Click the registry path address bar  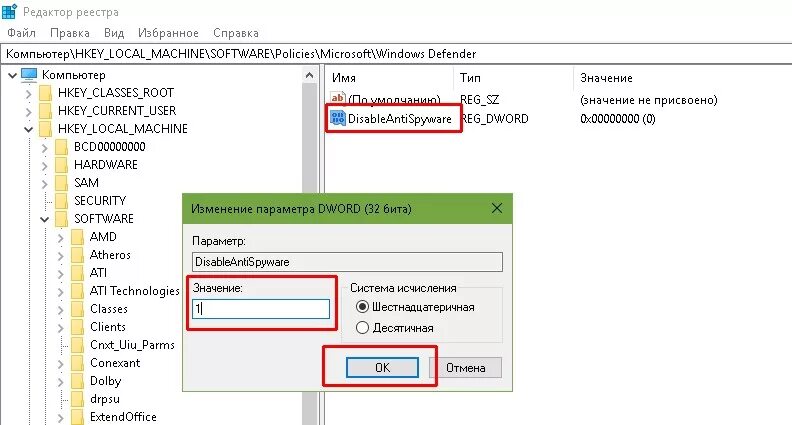point(396,54)
